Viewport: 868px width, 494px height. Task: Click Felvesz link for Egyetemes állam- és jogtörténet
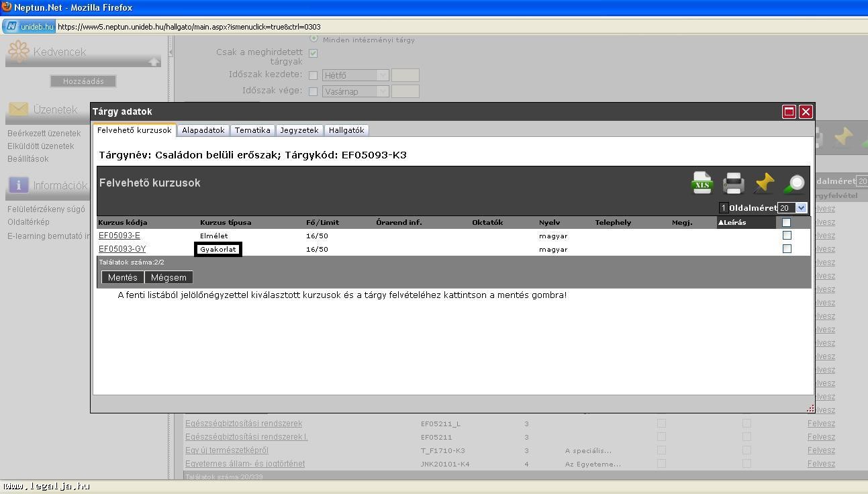click(x=821, y=464)
